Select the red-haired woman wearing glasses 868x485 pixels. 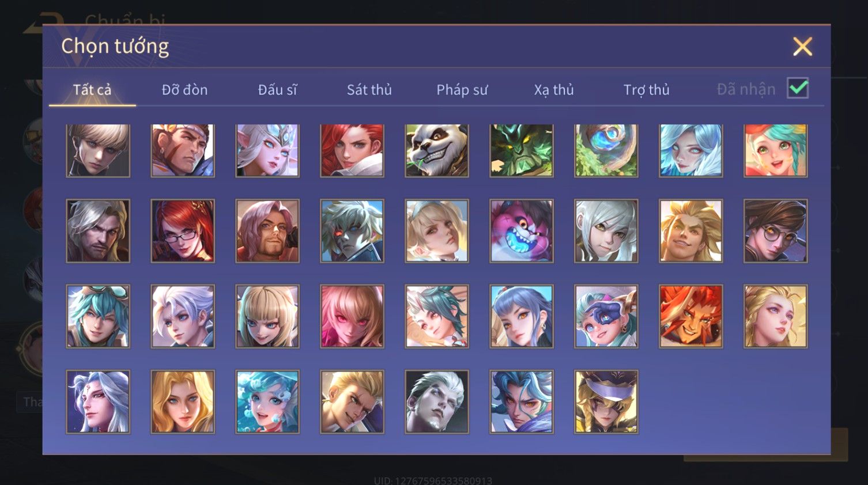(183, 231)
